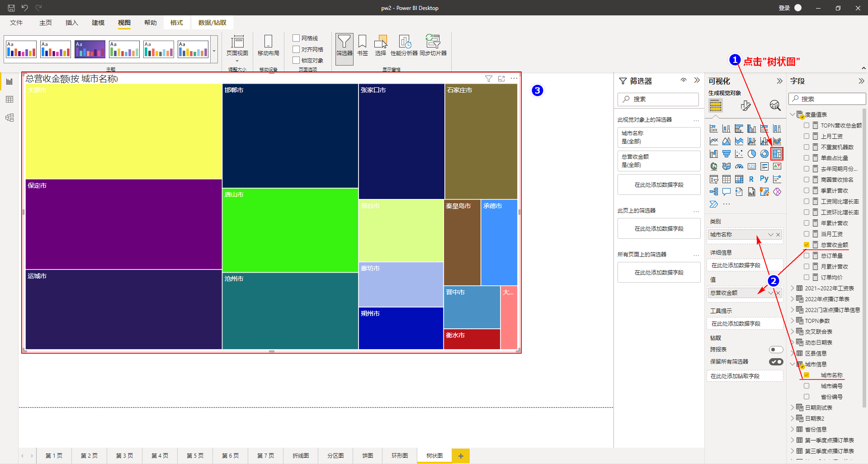Add a new page with plus button
The height and width of the screenshot is (464, 868).
coord(461,456)
